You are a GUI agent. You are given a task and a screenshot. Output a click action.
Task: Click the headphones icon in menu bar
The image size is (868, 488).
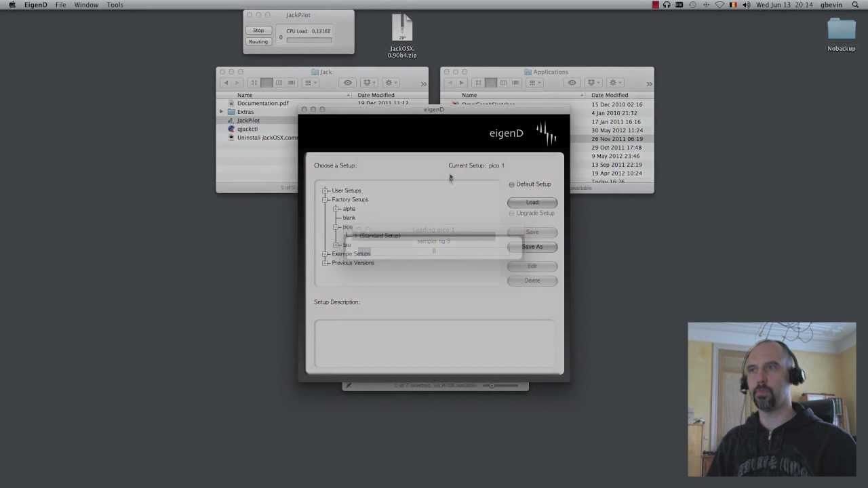pyautogui.click(x=667, y=5)
